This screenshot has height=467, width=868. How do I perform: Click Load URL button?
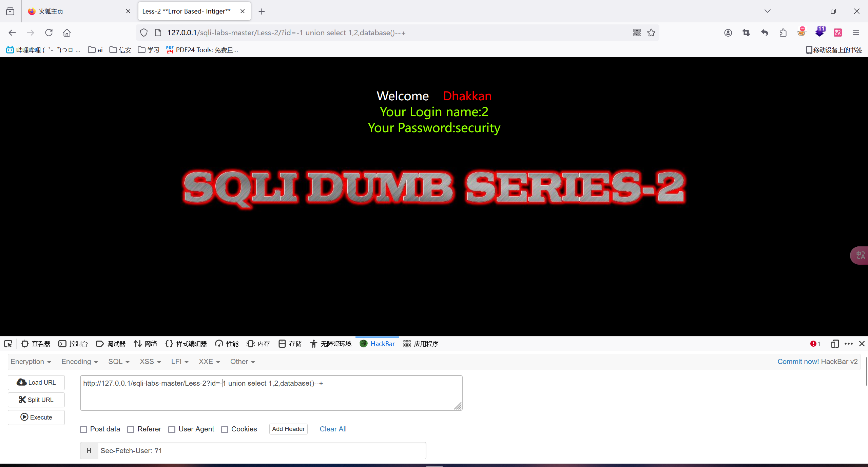[x=36, y=383]
